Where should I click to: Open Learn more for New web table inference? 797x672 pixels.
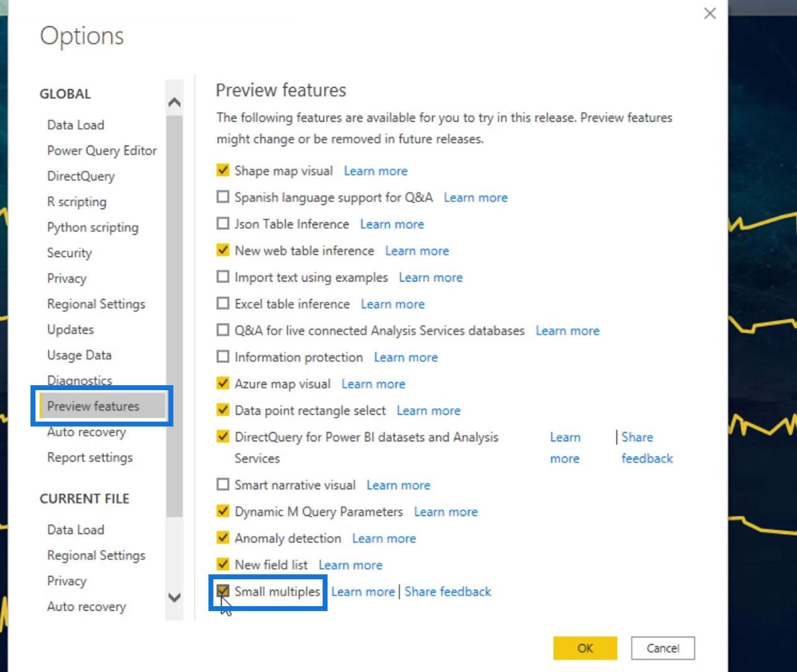pos(417,251)
